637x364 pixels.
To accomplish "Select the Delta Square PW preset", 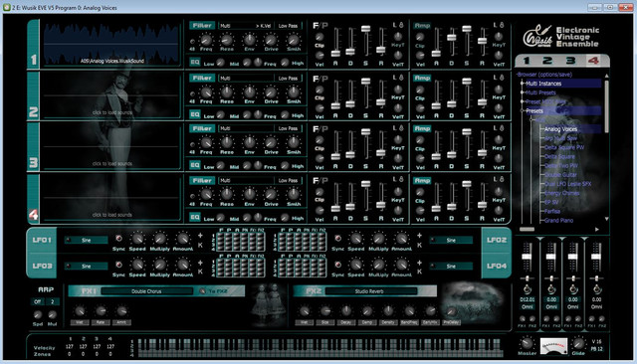I will (564, 147).
